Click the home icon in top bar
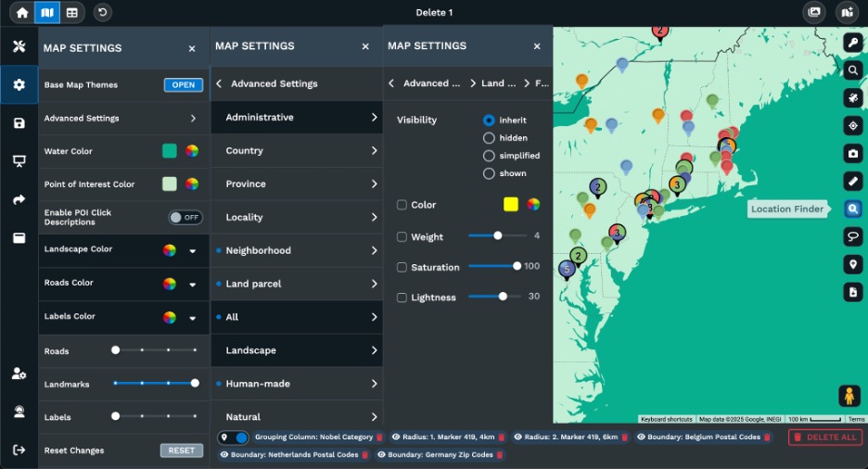 (22, 12)
